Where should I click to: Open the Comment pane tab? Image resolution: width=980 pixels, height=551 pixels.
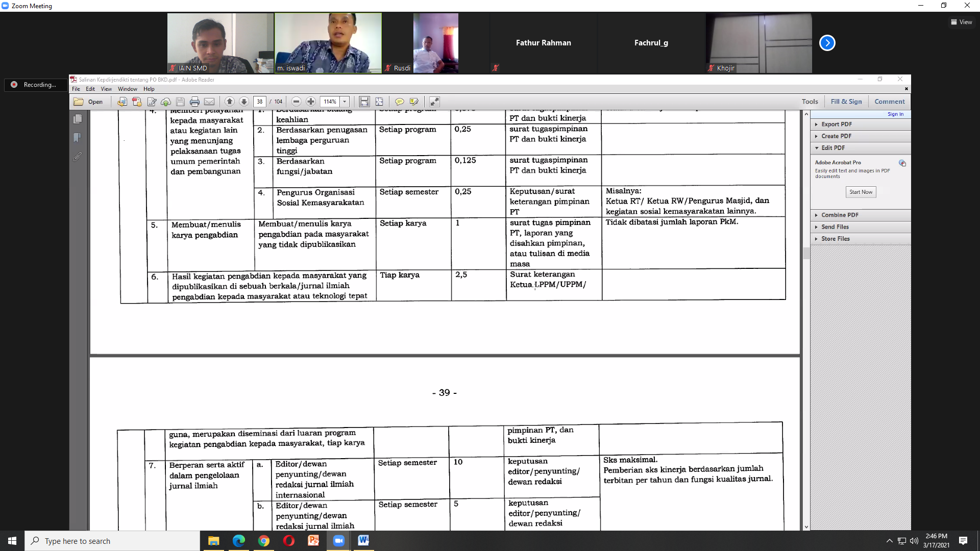[x=890, y=102]
